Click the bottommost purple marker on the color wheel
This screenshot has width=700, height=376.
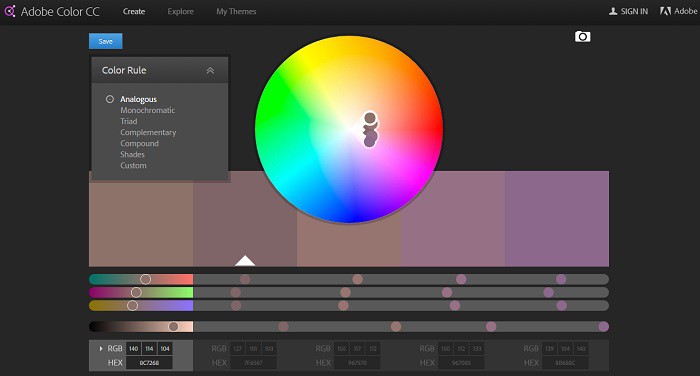[370, 142]
